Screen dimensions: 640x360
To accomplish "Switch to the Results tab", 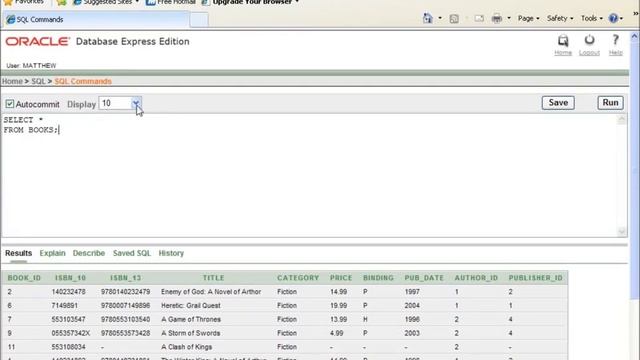I will 18,253.
